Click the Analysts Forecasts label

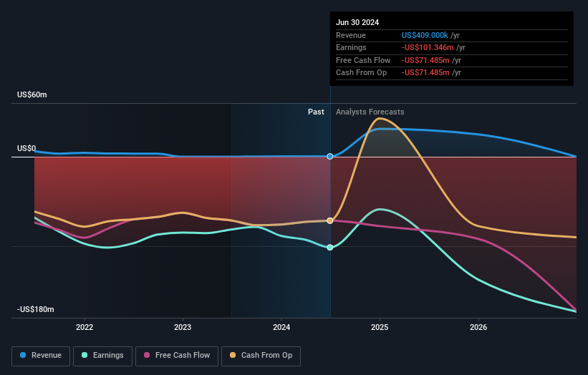pyautogui.click(x=370, y=112)
